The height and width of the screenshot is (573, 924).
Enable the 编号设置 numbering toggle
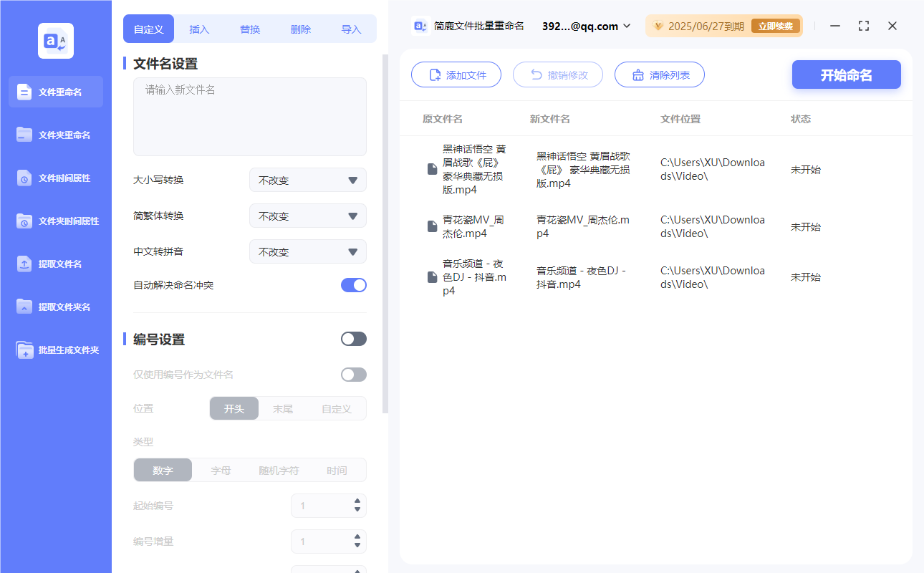pos(353,338)
